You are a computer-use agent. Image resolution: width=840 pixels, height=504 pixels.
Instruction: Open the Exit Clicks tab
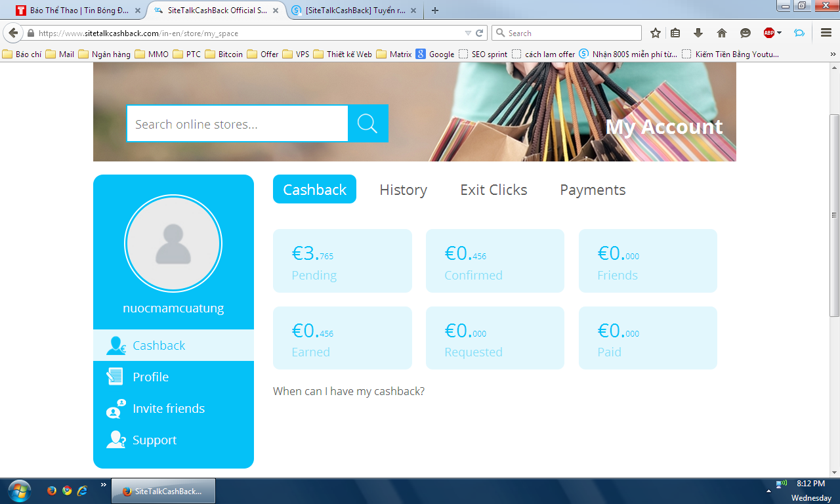tap(493, 190)
